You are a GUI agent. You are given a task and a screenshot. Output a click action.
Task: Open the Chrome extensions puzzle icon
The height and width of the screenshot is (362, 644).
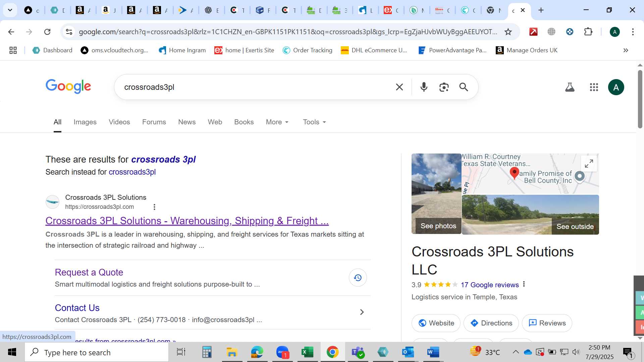point(588,32)
